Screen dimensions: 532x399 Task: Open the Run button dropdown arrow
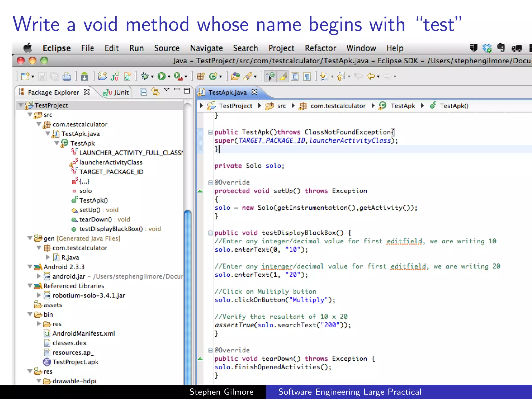[x=169, y=77]
